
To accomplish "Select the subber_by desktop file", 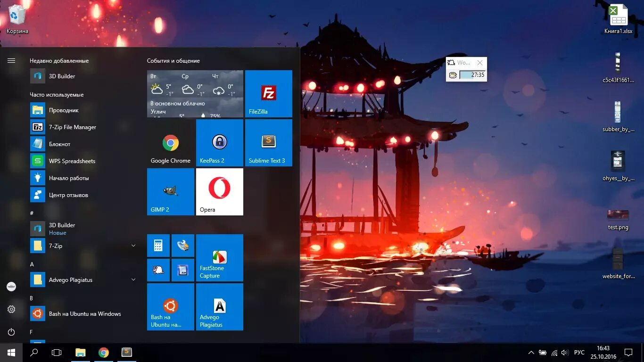I will (619, 116).
